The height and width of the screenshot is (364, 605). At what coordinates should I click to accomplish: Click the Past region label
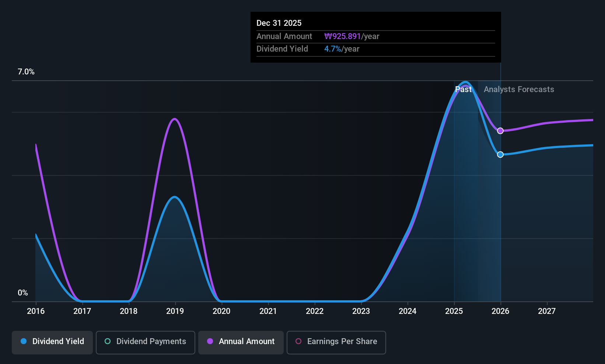click(463, 89)
